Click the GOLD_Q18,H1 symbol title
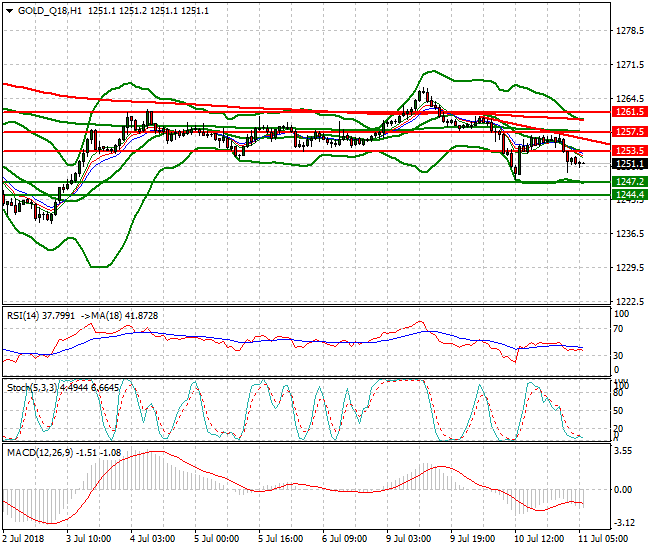This screenshot has height=550, width=650. (50, 11)
